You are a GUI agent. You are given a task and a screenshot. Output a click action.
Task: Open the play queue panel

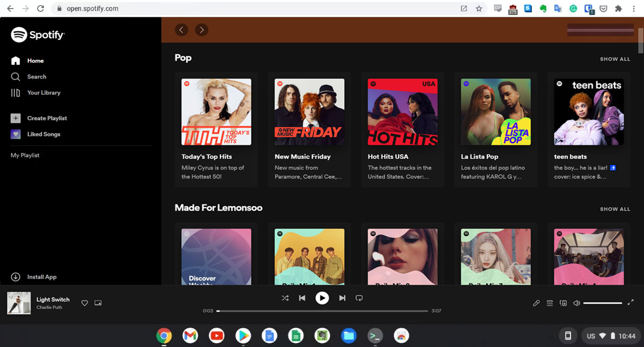pos(550,303)
